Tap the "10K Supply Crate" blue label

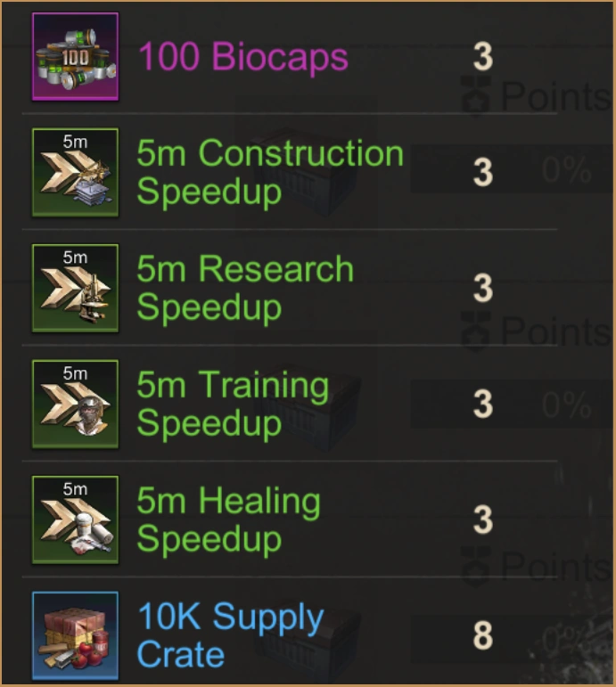pos(231,634)
